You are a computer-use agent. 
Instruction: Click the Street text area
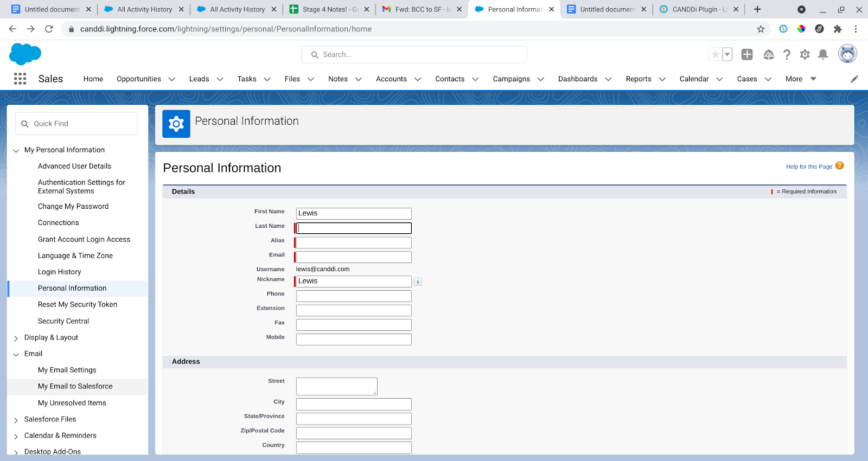[x=337, y=386]
